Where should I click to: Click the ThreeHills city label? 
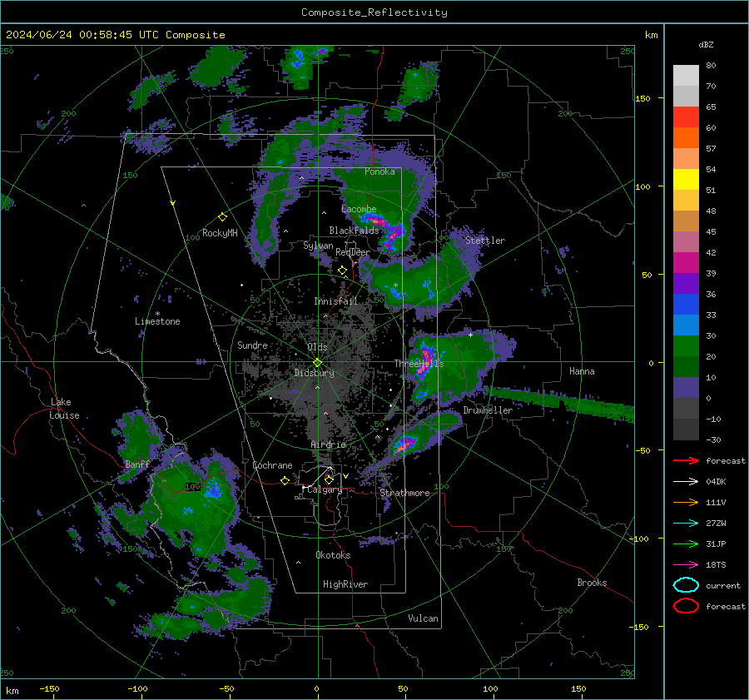click(x=419, y=364)
